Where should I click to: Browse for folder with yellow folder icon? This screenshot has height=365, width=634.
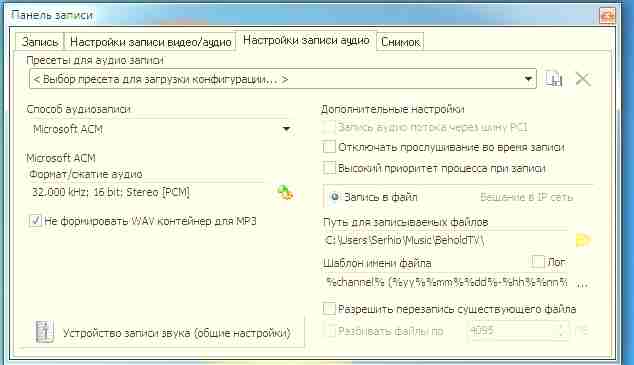point(583,240)
